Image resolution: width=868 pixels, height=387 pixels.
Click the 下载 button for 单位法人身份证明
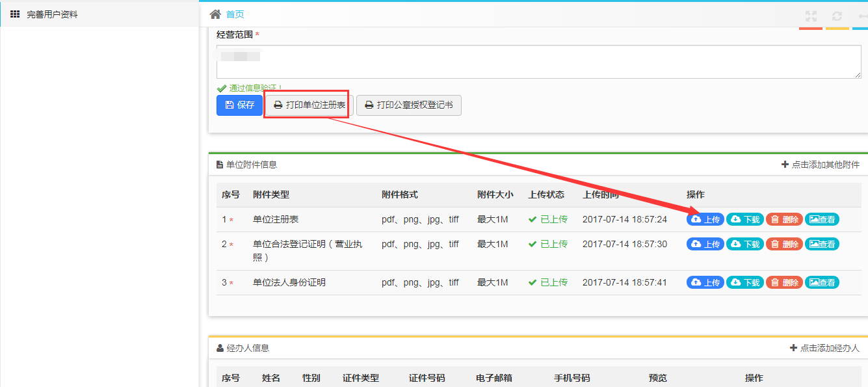coord(744,282)
